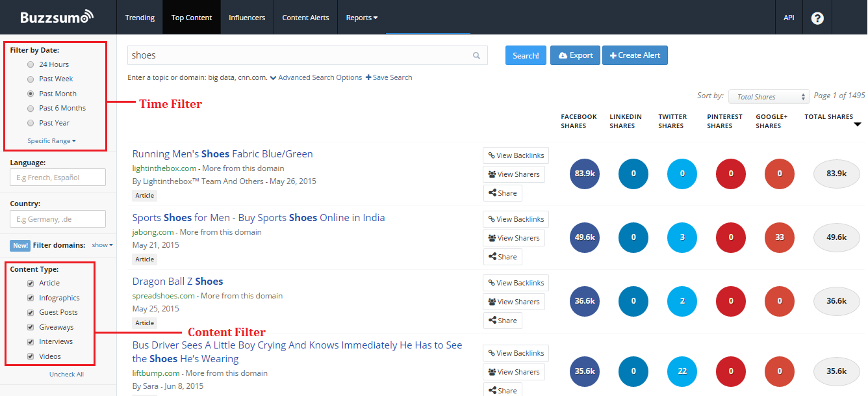Screen dimensions: 868x396
Task: Open the help question mark icon
Action: point(817,18)
